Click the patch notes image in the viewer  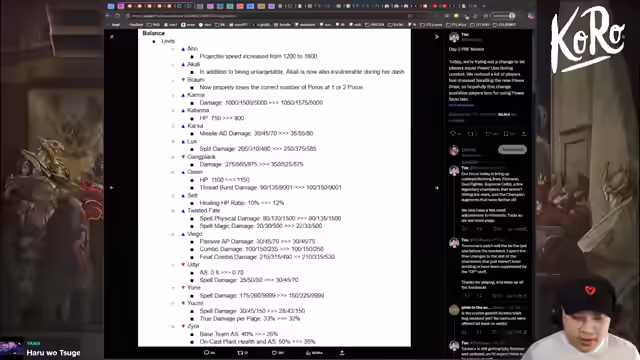click(x=274, y=188)
